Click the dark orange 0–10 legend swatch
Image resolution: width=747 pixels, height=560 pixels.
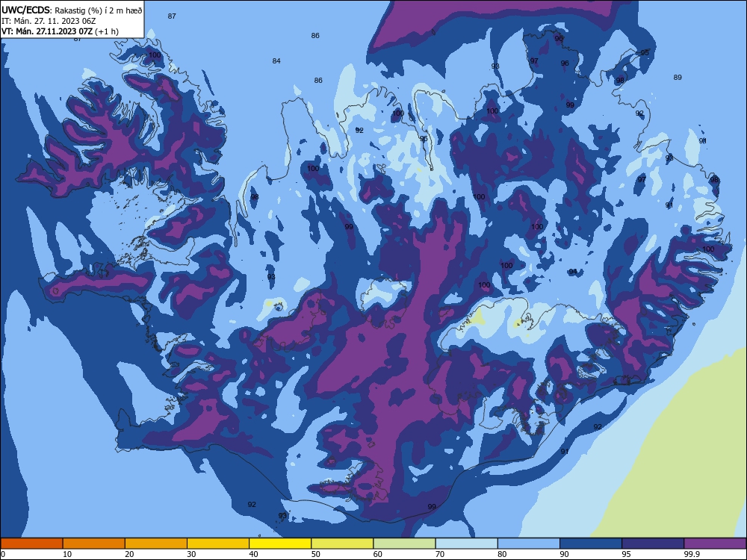(x=31, y=544)
